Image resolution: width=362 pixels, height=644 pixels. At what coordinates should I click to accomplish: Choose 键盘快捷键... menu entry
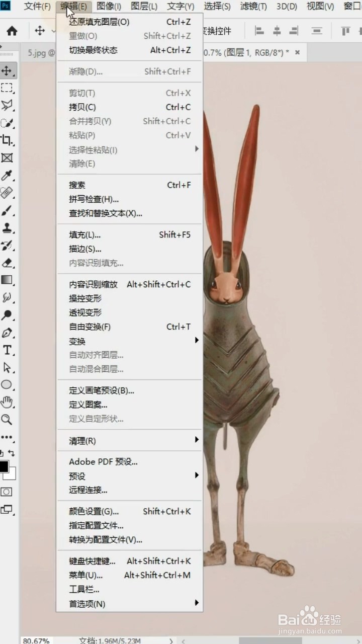(x=130, y=561)
